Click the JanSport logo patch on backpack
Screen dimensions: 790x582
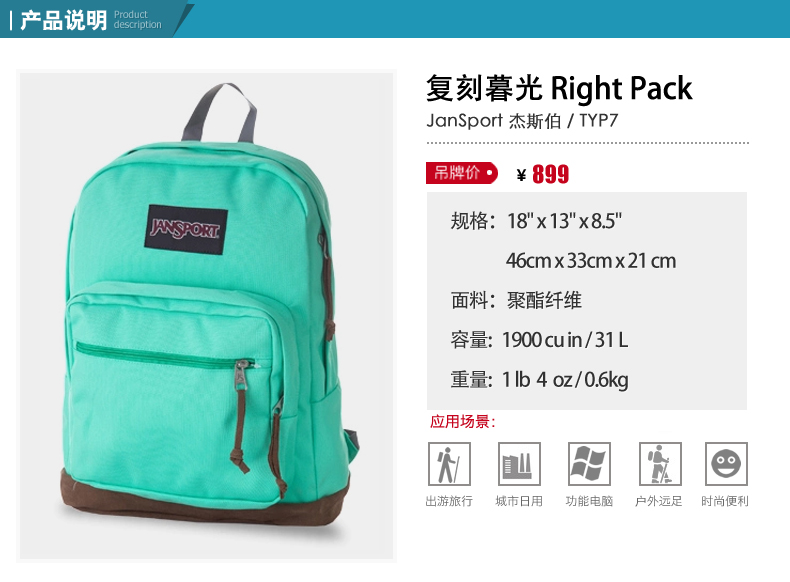click(186, 229)
